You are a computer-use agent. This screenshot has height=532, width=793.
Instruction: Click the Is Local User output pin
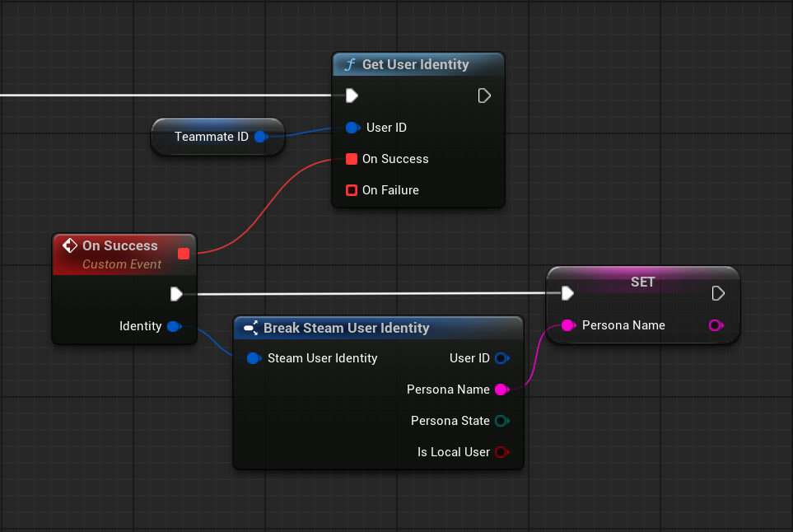(501, 452)
